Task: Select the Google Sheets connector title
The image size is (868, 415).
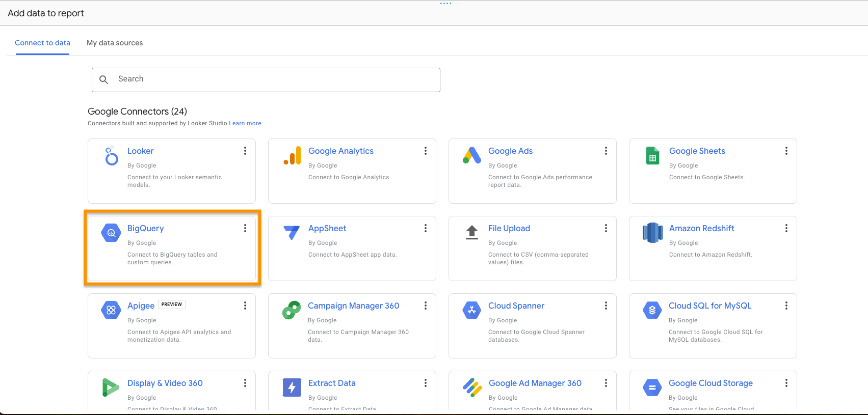Action: [x=697, y=151]
